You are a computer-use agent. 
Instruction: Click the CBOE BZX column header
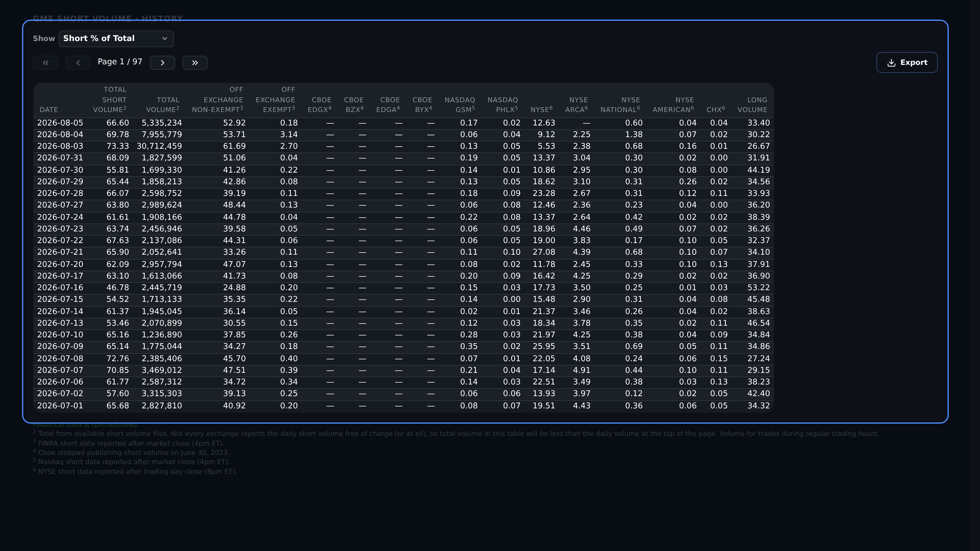click(x=354, y=105)
